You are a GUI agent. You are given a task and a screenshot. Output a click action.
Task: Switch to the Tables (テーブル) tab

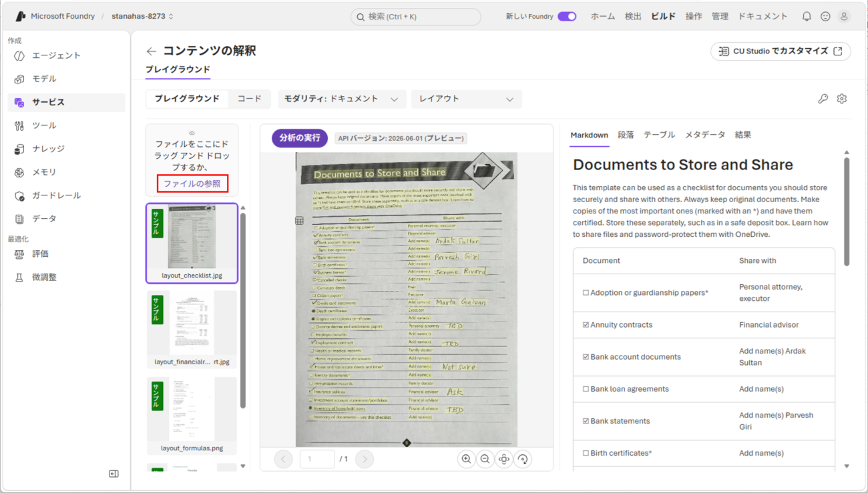pos(659,135)
